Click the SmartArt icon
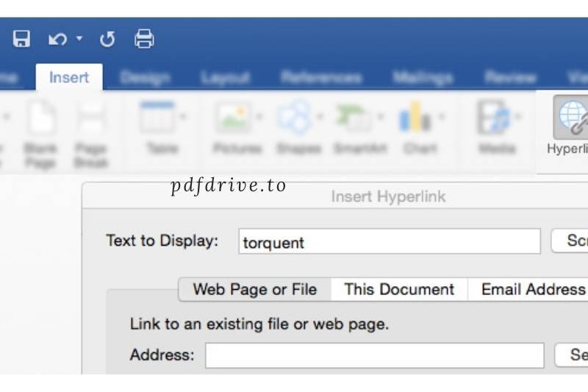The image size is (588, 392). pyautogui.click(x=355, y=118)
